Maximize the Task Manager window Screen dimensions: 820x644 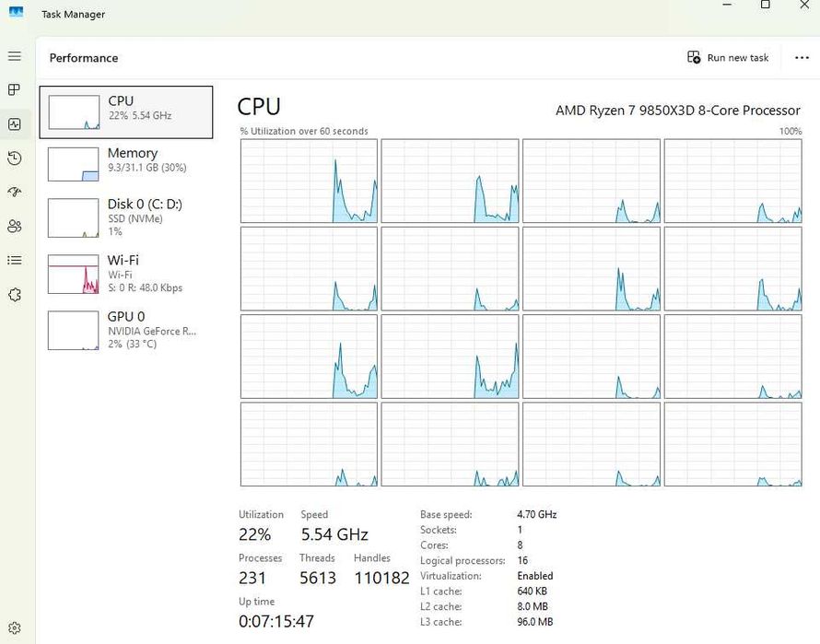tap(765, 5)
